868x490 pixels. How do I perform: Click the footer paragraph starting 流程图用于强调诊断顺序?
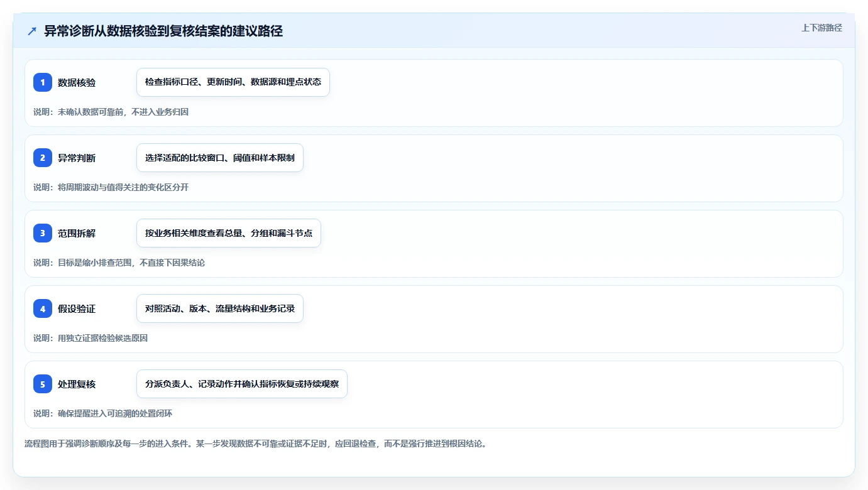tap(255, 444)
